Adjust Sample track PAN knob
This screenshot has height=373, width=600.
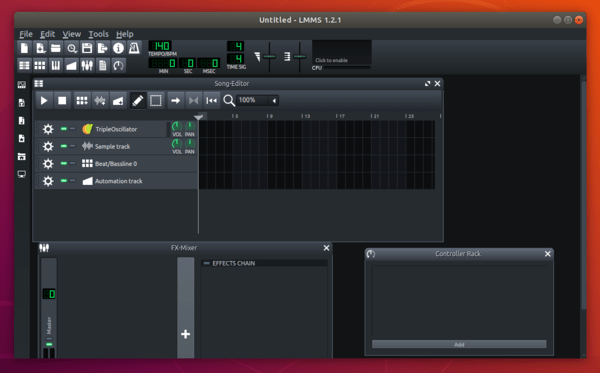pyautogui.click(x=190, y=144)
